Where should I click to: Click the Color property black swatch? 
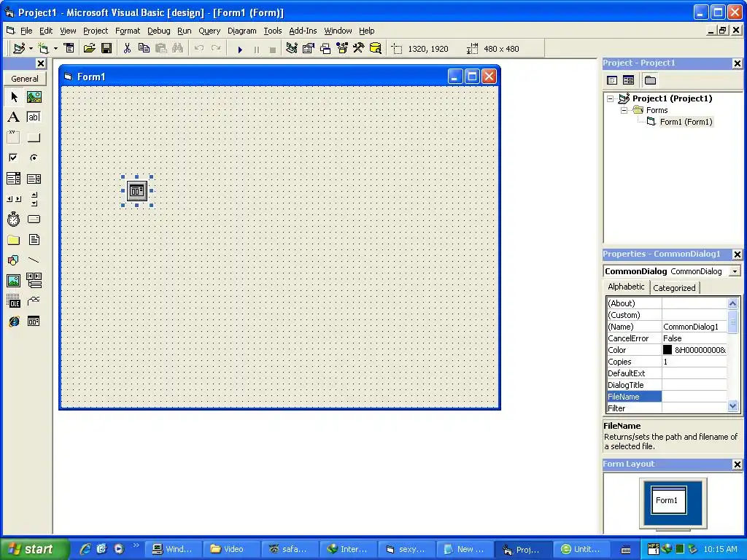pos(667,350)
